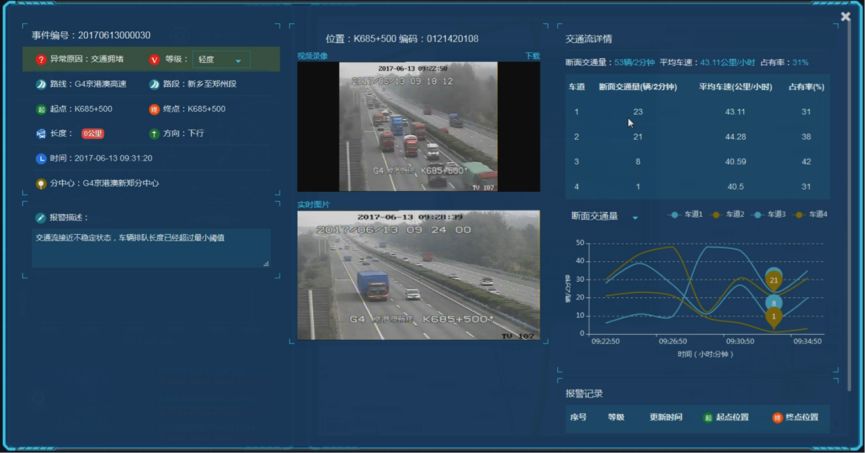Screen dimensions: 865x453
Task: Click the road icon beside 路线 G4京港澳高速
Action: tap(40, 84)
